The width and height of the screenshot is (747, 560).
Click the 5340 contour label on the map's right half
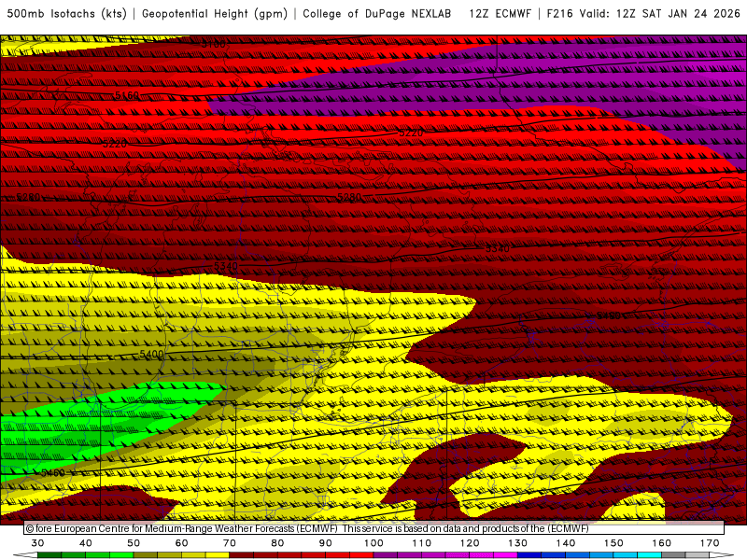click(x=498, y=248)
